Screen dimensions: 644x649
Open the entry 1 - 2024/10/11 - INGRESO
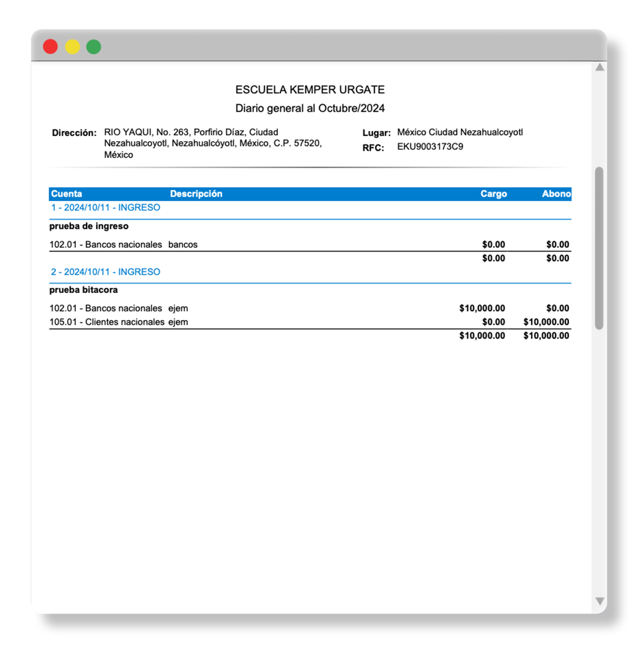(106, 208)
